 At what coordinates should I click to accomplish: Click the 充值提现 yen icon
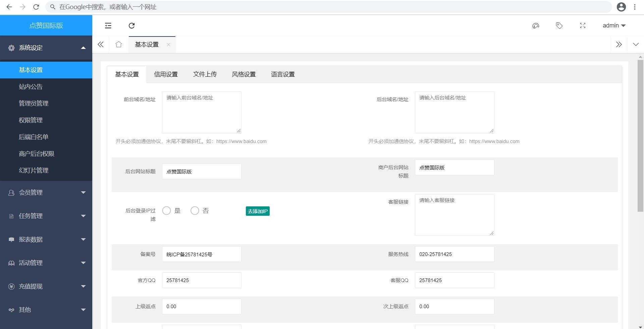point(11,286)
